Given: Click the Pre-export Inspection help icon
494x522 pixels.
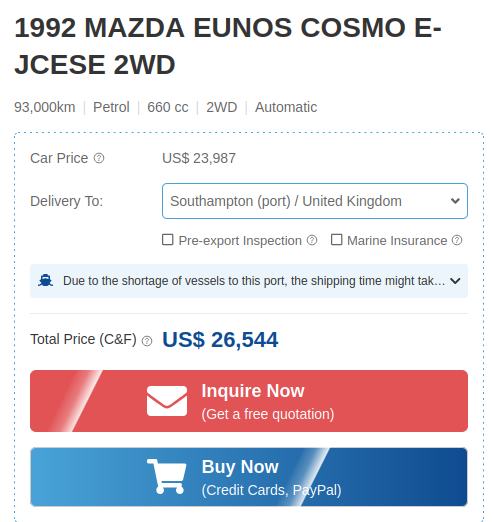Looking at the screenshot, I should point(312,240).
